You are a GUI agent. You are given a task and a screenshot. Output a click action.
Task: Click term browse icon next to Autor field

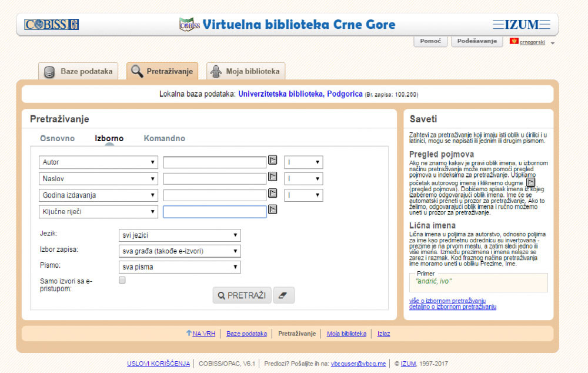coord(273,160)
